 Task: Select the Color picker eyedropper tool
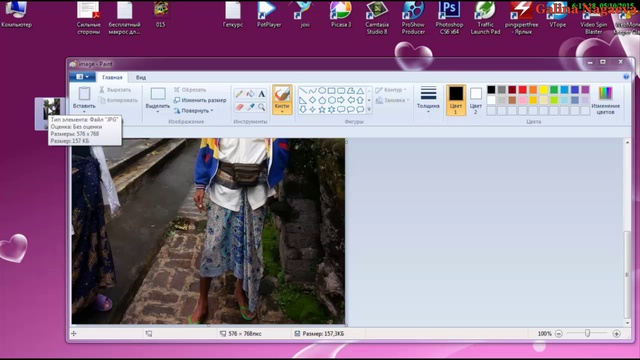[250, 107]
